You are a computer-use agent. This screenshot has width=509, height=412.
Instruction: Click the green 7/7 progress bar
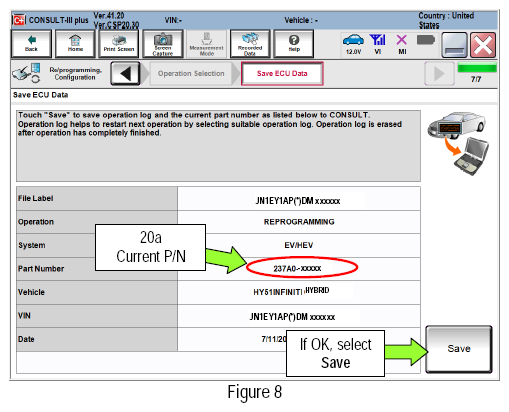477,68
